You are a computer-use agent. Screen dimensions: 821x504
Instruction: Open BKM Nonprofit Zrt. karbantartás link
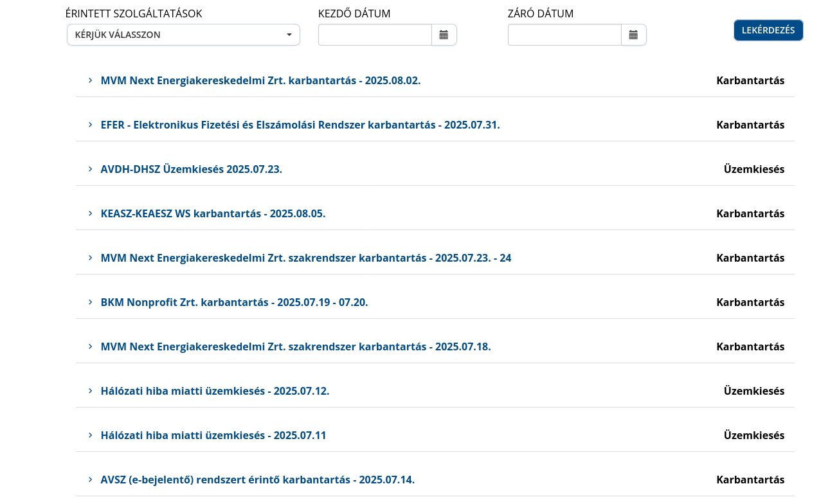(234, 302)
